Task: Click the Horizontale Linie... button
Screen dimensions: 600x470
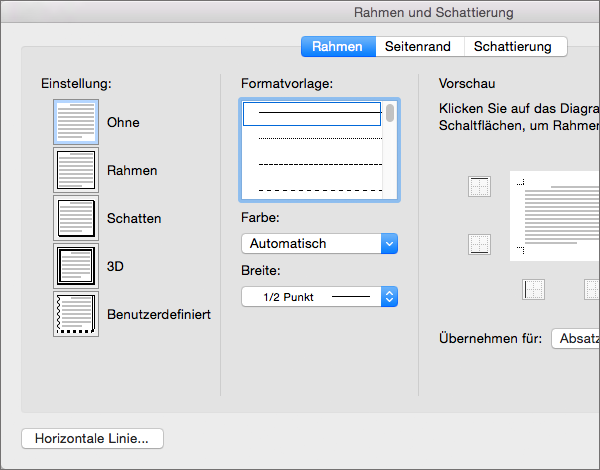Action: point(92,438)
